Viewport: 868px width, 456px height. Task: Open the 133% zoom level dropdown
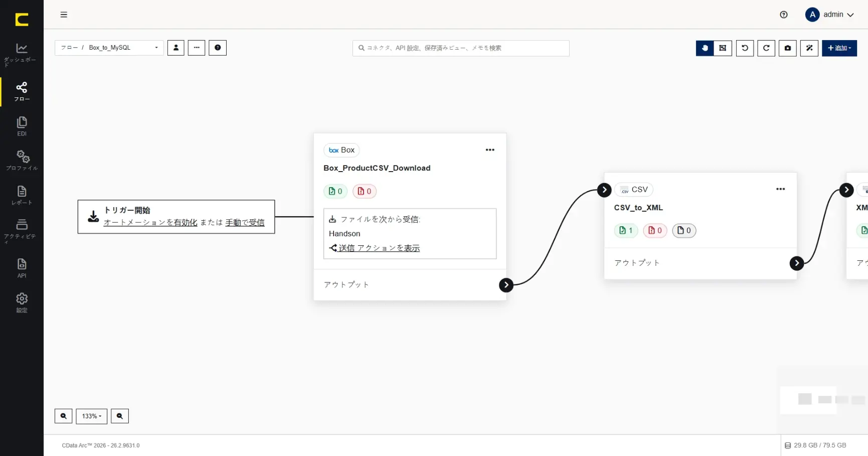coord(92,416)
